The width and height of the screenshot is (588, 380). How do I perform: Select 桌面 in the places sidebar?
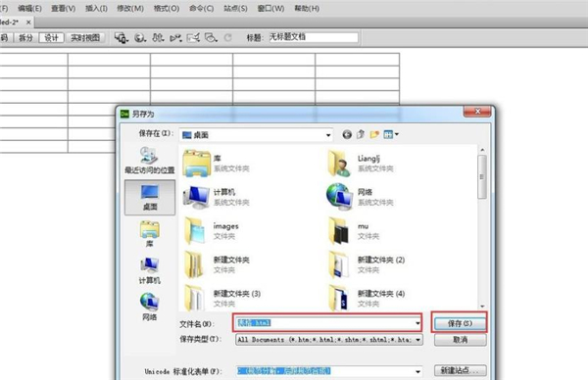pyautogui.click(x=150, y=197)
